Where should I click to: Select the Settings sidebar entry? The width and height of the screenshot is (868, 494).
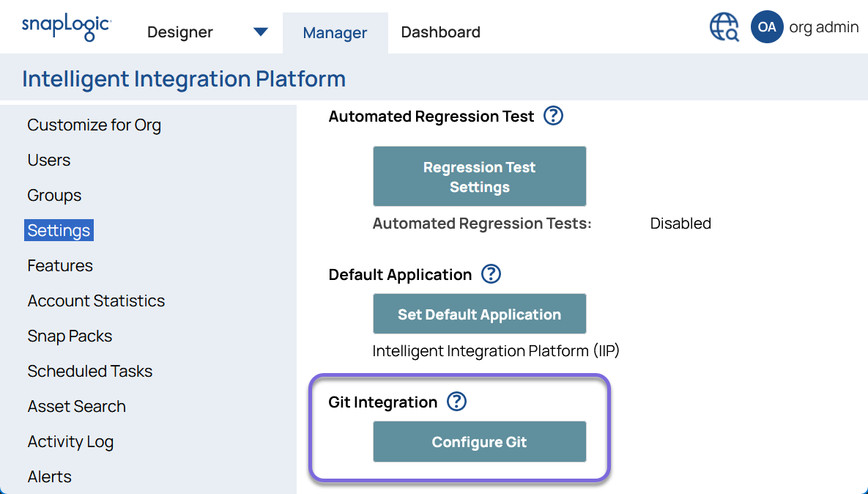click(x=58, y=229)
